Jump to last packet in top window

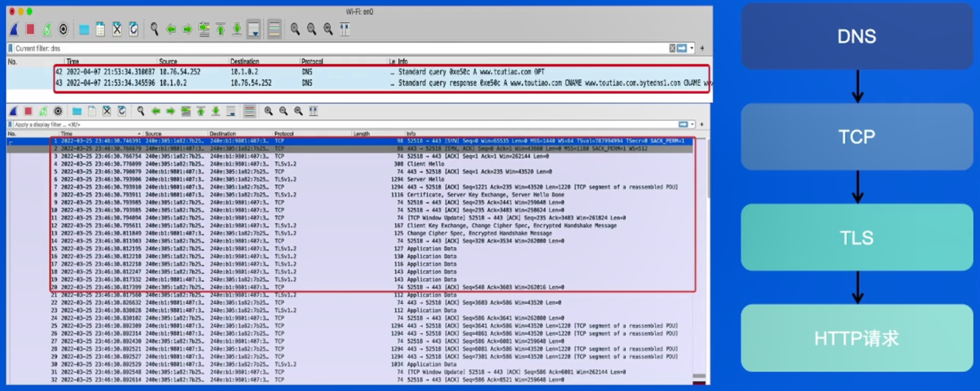[x=237, y=29]
